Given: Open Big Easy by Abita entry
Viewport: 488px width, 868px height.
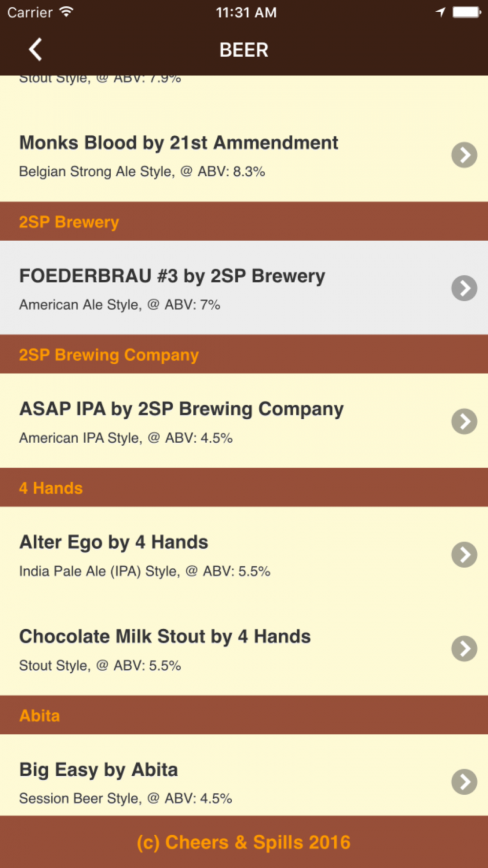Looking at the screenshot, I should coord(244,775).
